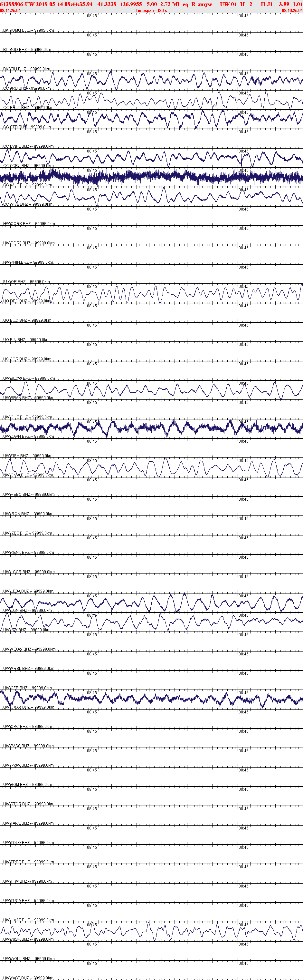Select the IU COR BHZ trace label
The height and width of the screenshot is (980, 303).
(x=27, y=281)
